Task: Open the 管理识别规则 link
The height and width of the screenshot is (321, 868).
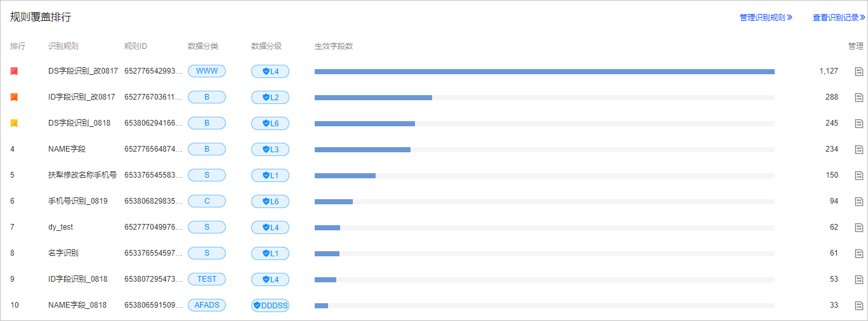Action: click(766, 18)
